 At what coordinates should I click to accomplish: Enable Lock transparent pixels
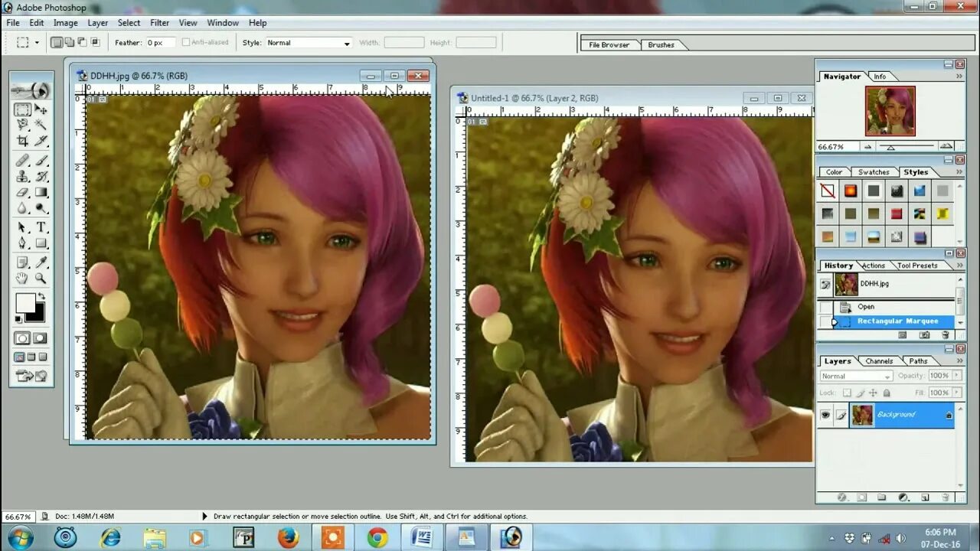pyautogui.click(x=847, y=393)
